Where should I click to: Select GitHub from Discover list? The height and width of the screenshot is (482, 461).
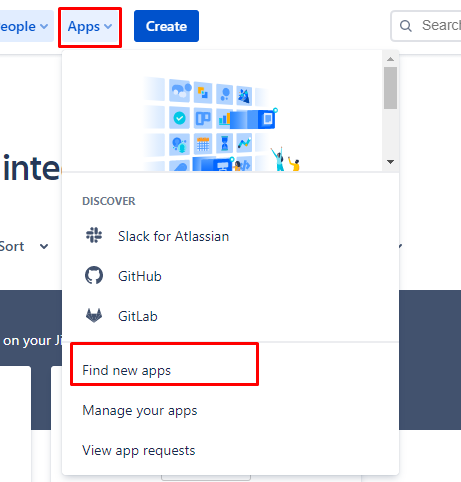(140, 276)
